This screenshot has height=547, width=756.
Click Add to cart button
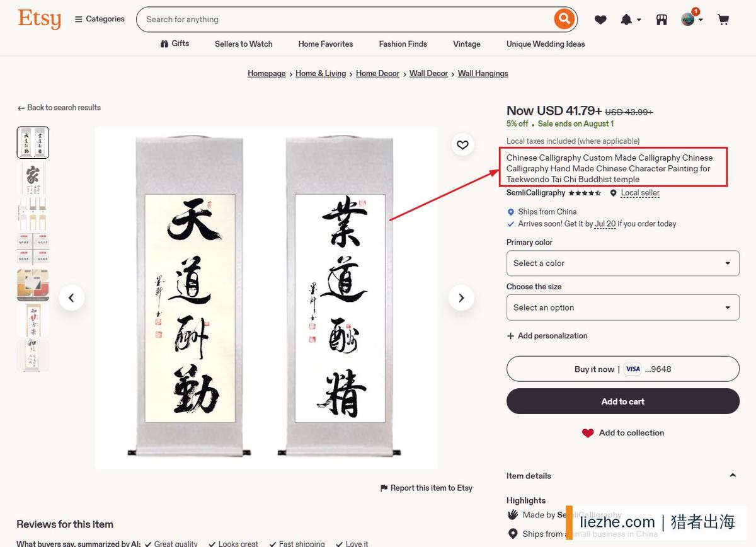point(622,401)
